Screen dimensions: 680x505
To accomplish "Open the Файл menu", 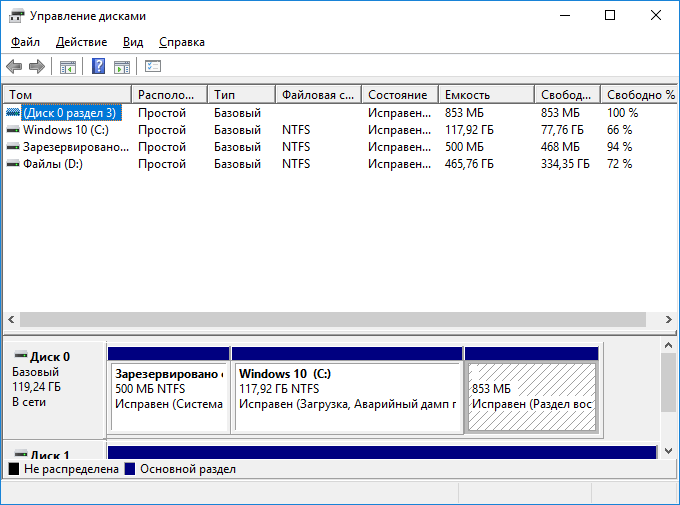I will pyautogui.click(x=25, y=42).
